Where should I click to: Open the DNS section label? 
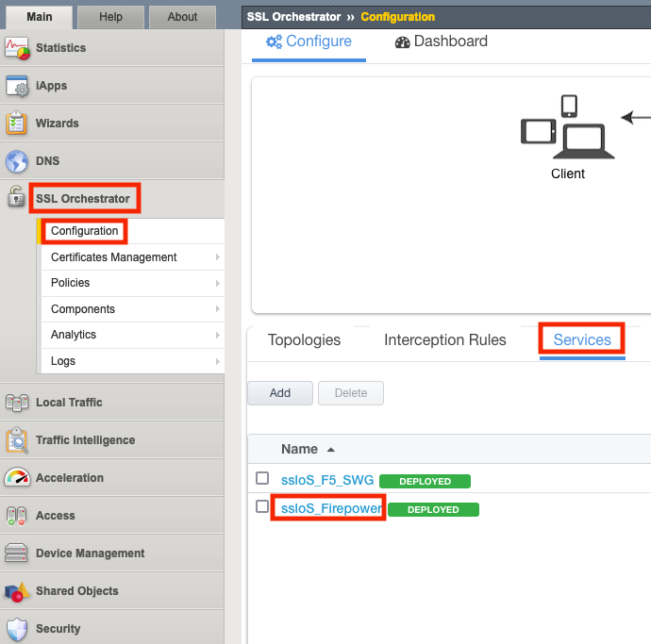(x=47, y=161)
